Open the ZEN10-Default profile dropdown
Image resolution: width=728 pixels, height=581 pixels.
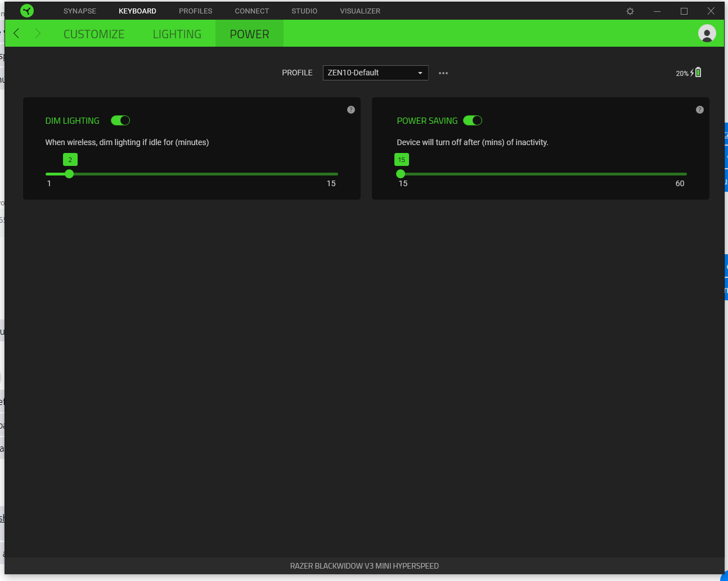tap(376, 73)
